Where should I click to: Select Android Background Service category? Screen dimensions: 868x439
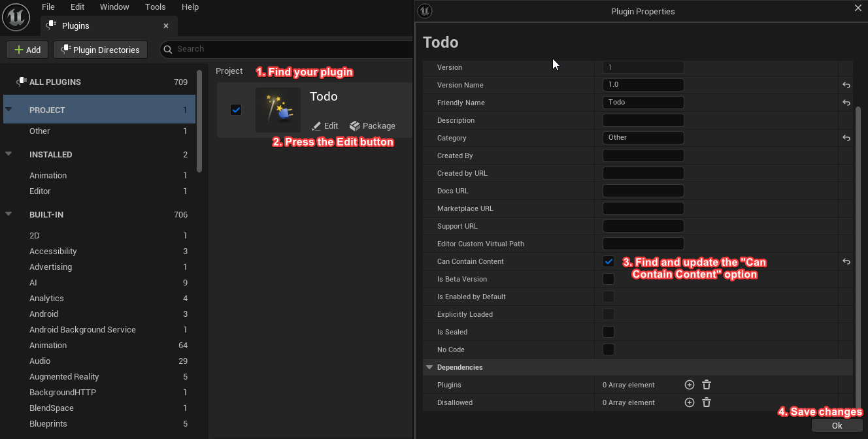coord(99,330)
